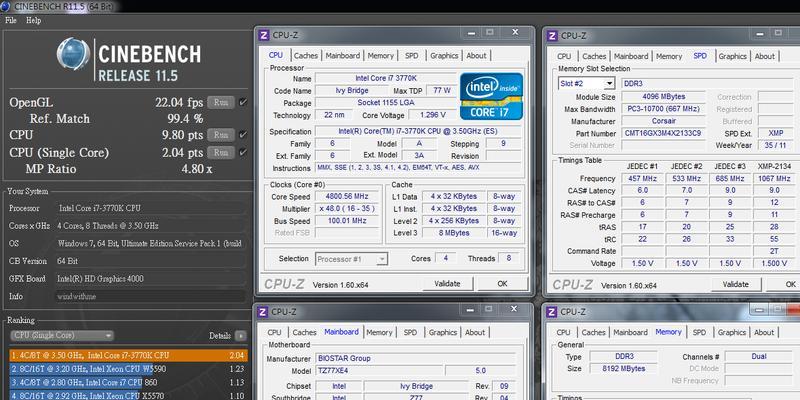Click the Max Bandwidth value PC3-10700
The height and width of the screenshot is (400, 800).
(663, 109)
